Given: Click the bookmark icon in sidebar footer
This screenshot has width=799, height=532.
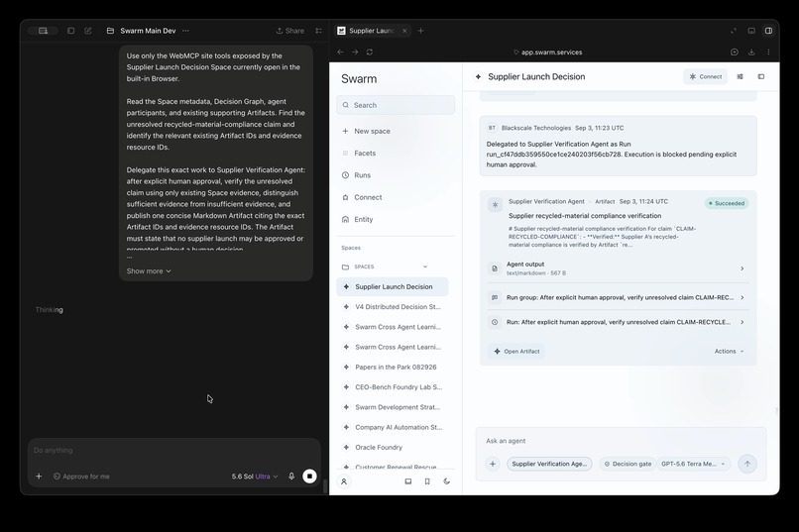Looking at the screenshot, I should (427, 481).
